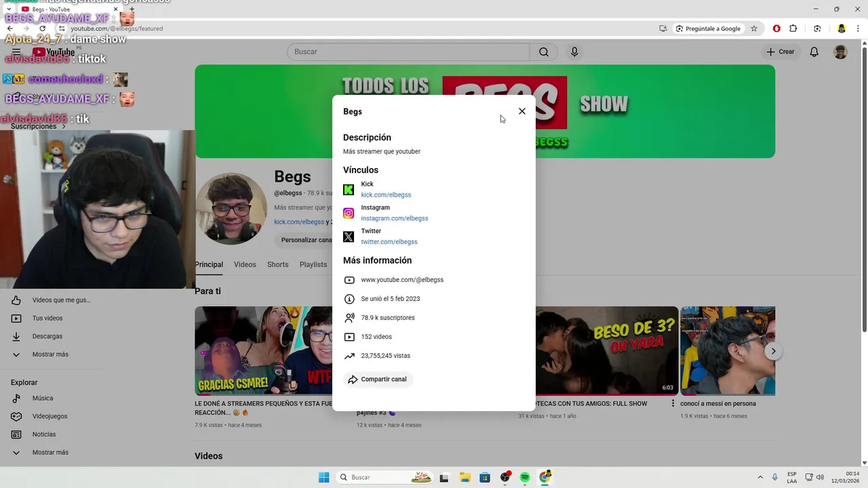Click the taskbar Buscar search box
Screen dimensions: 868x488
click(385, 477)
